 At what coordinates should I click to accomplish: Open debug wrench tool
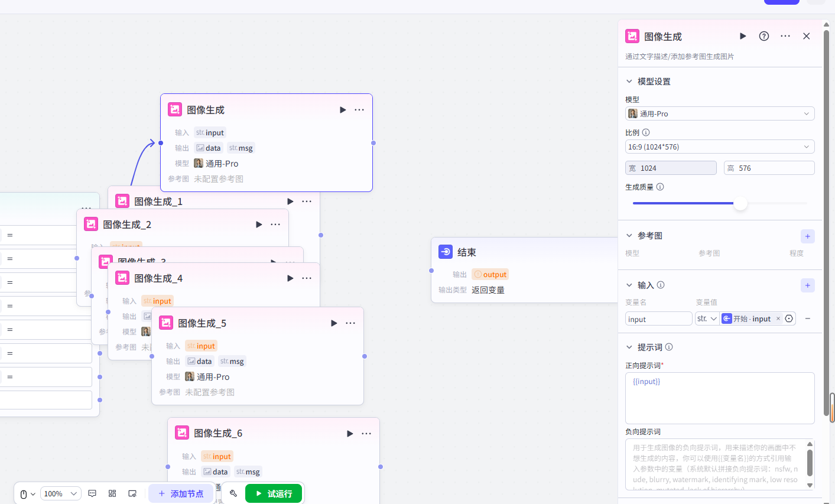233,493
